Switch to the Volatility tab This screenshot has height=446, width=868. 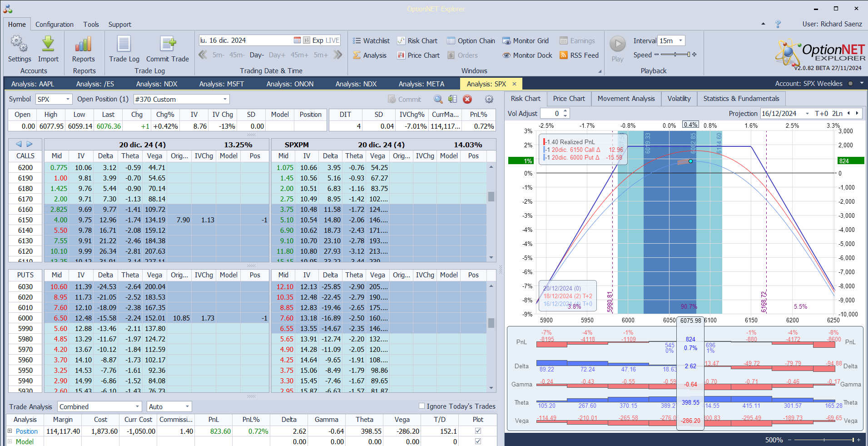tap(679, 99)
